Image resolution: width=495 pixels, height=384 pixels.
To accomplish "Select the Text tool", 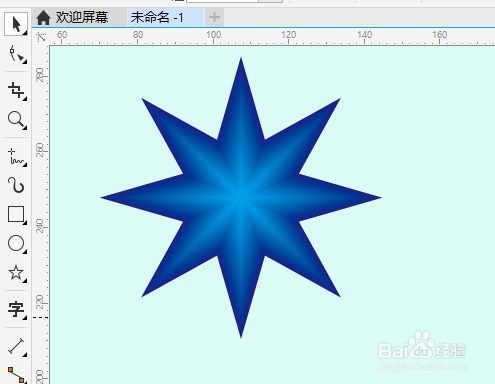I will pyautogui.click(x=16, y=310).
